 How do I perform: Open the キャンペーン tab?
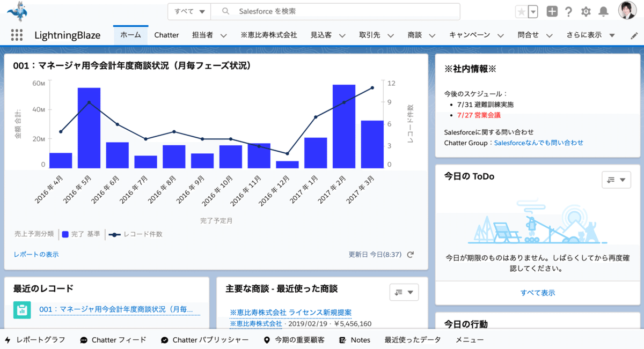tap(470, 35)
